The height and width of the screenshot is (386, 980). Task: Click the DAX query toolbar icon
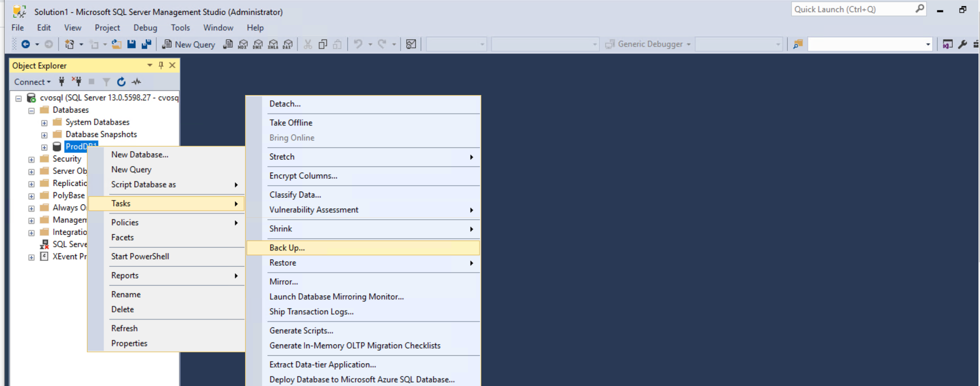click(x=288, y=44)
